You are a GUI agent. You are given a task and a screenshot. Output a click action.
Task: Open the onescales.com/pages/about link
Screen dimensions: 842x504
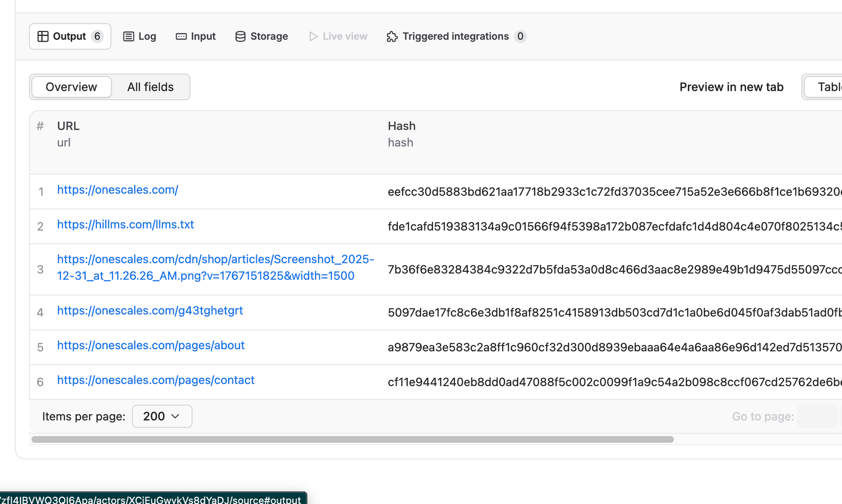tap(150, 345)
